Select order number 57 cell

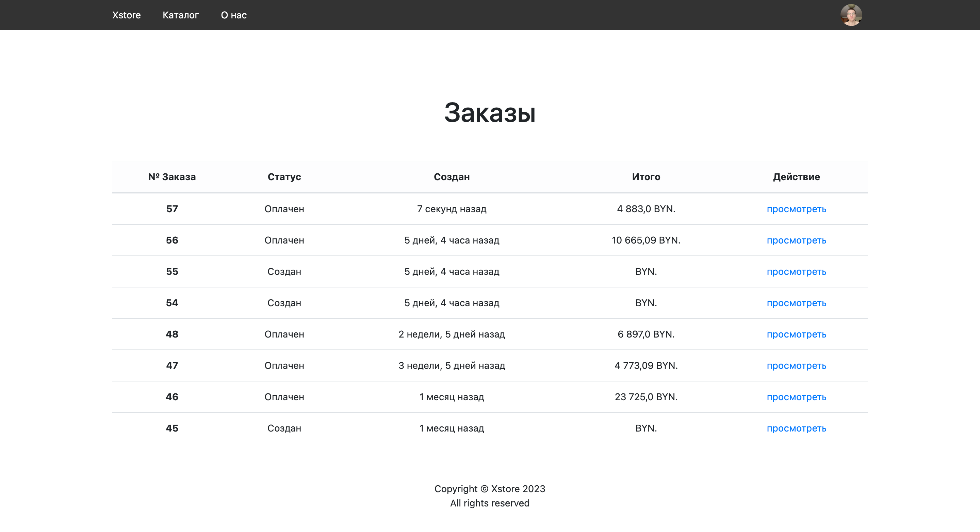[172, 209]
